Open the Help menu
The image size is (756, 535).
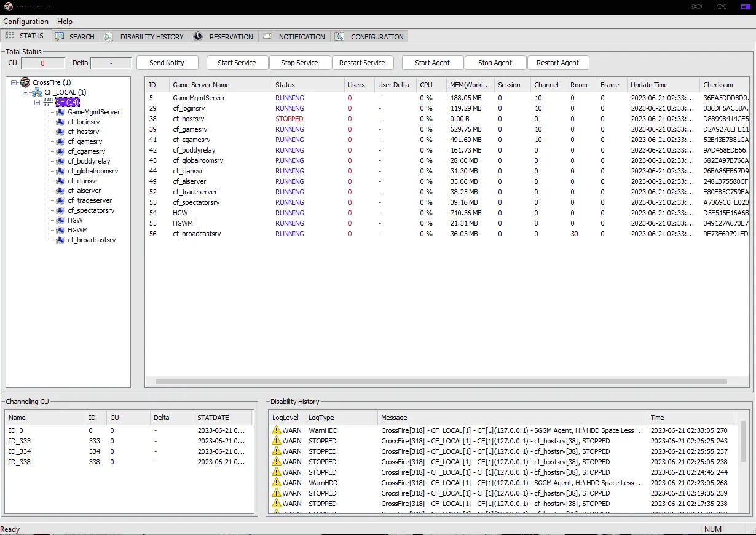tap(65, 22)
